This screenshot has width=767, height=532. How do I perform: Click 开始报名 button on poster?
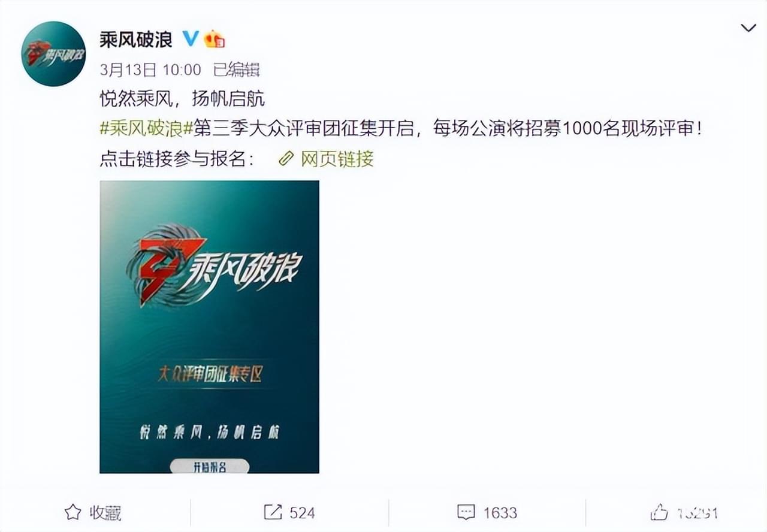coord(209,467)
